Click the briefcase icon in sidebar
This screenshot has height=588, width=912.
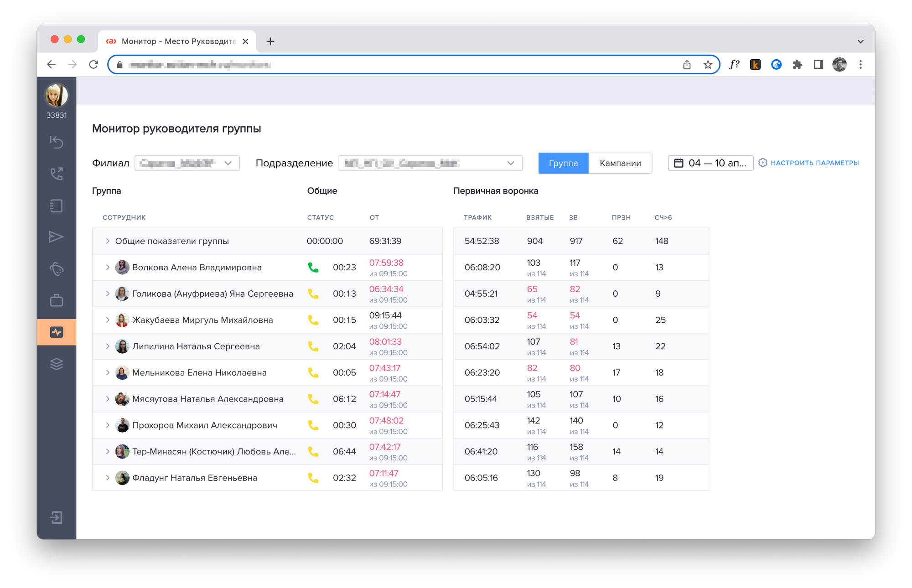57,300
